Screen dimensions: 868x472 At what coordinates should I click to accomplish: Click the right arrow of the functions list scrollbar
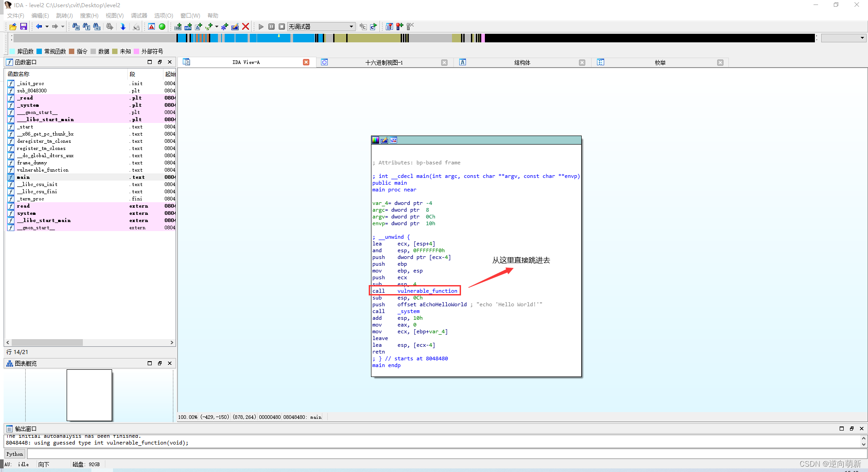172,343
